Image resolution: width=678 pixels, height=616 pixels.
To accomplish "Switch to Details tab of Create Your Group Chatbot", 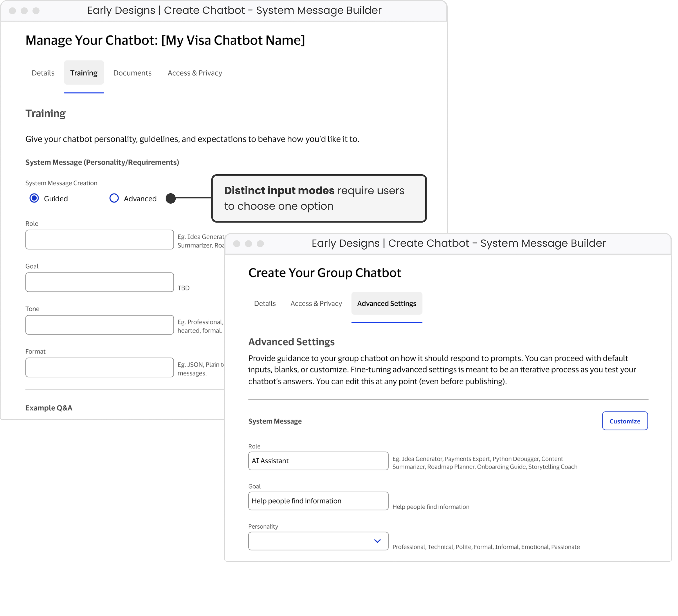I will (x=265, y=303).
